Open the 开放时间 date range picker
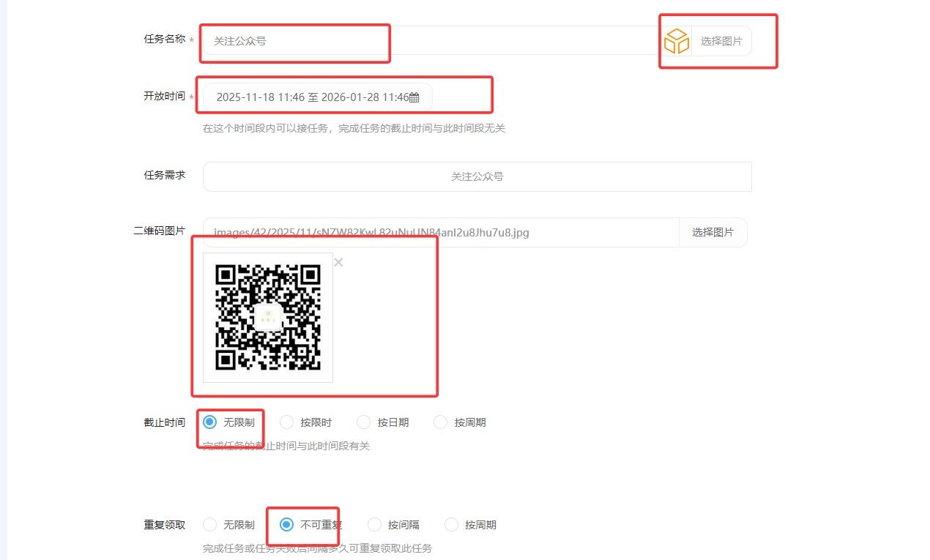 [318, 97]
